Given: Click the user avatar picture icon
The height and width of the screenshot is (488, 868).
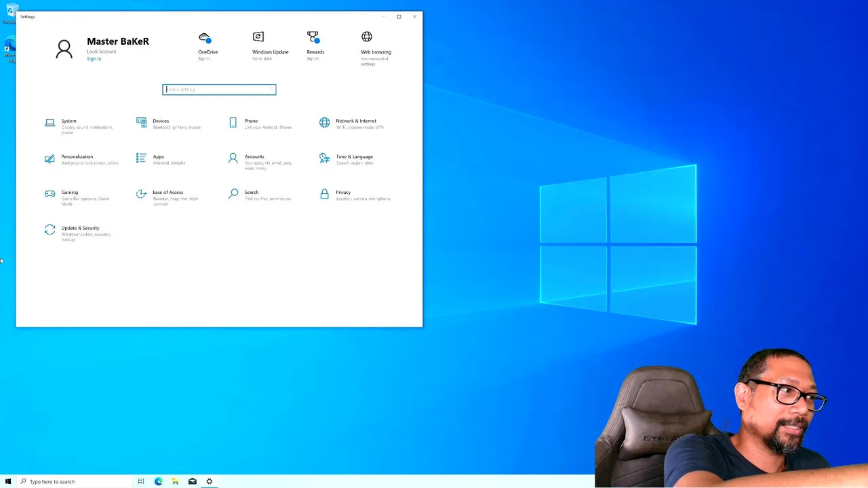Looking at the screenshot, I should [x=64, y=49].
